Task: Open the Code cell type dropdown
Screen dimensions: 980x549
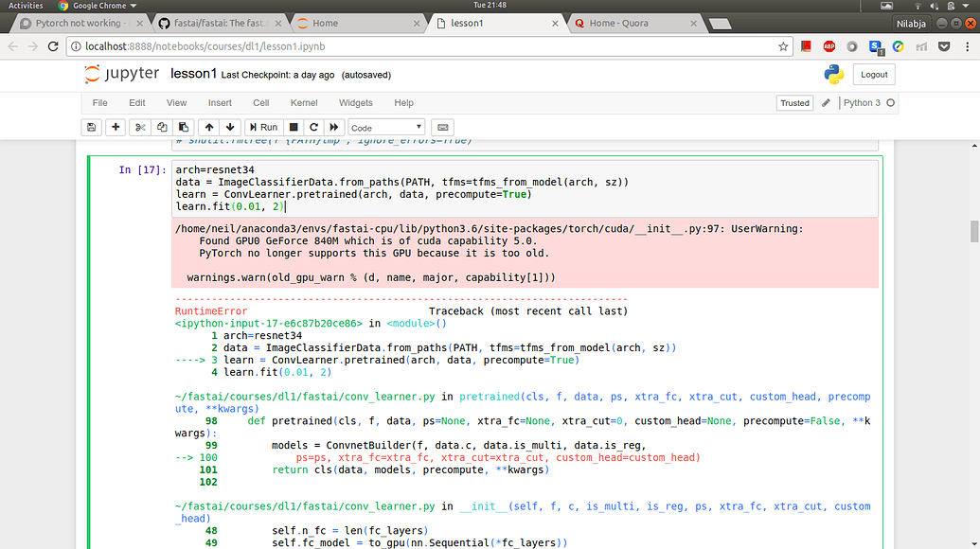Action: [x=383, y=127]
